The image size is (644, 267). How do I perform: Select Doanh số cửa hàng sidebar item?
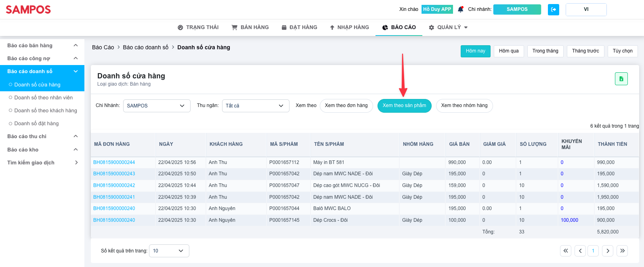42,85
